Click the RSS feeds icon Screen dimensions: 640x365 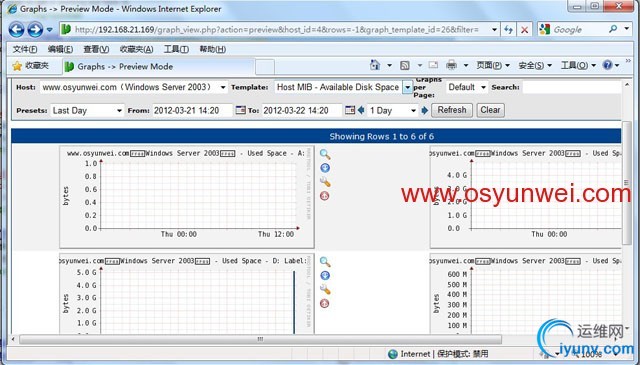404,65
